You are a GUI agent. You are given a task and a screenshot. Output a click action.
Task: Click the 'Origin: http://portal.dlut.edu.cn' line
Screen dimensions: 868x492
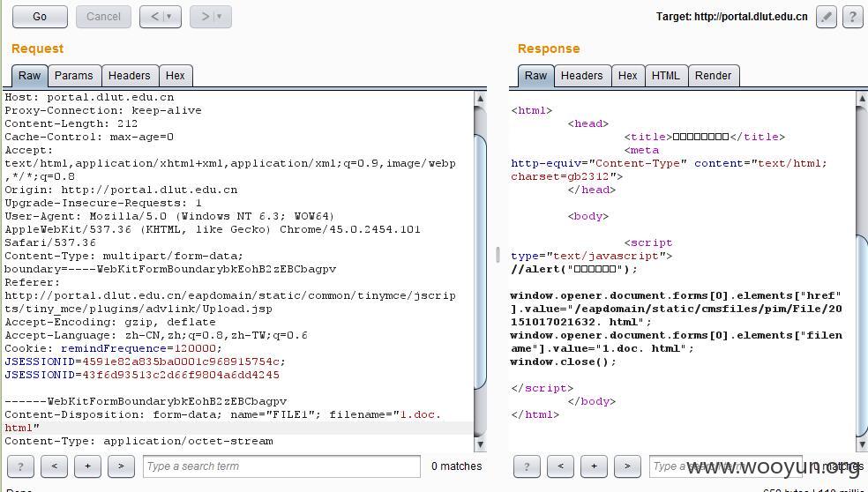tap(121, 190)
